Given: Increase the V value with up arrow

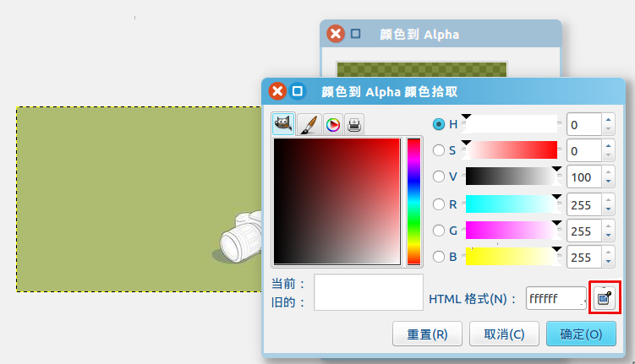Looking at the screenshot, I should 608,172.
